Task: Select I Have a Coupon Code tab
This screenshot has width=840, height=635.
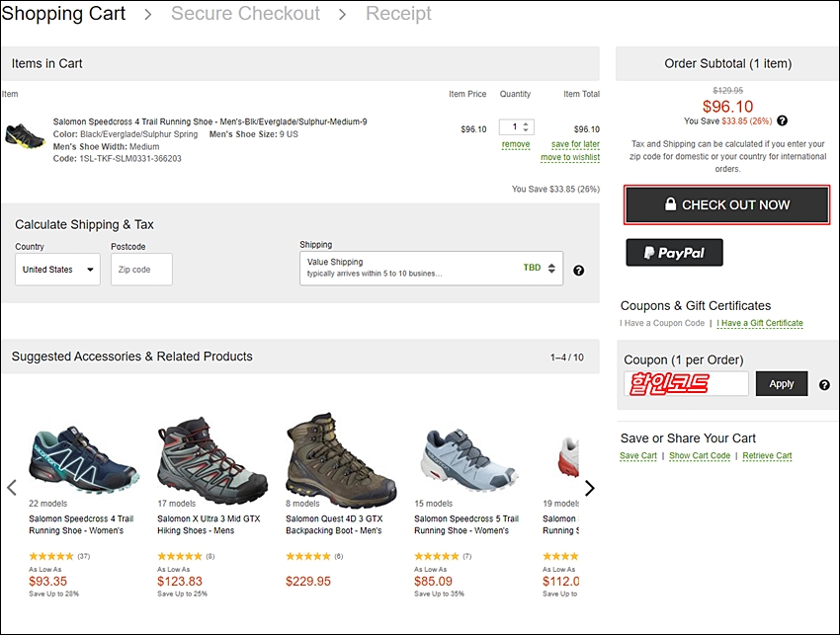Action: pos(662,323)
